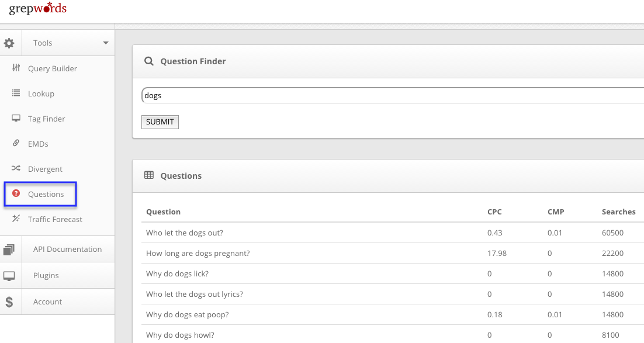The width and height of the screenshot is (644, 343).
Task: Open the Plugins menu section
Action: [46, 275]
